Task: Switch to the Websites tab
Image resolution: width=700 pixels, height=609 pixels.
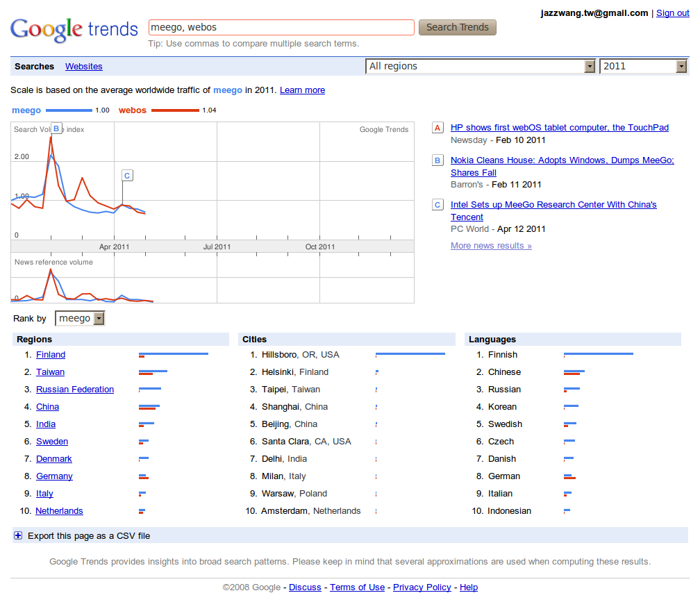Action: (84, 67)
